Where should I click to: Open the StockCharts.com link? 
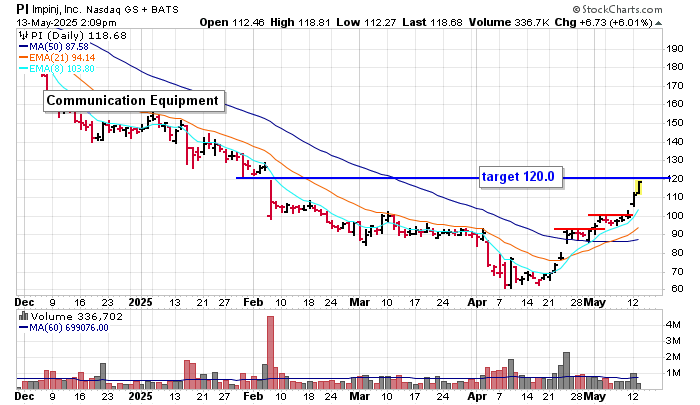pos(622,9)
